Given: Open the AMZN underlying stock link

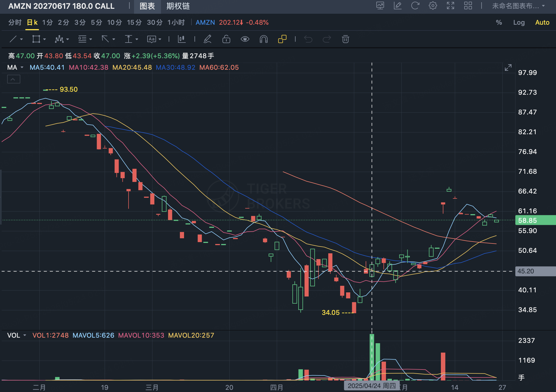Looking at the screenshot, I should (x=205, y=23).
